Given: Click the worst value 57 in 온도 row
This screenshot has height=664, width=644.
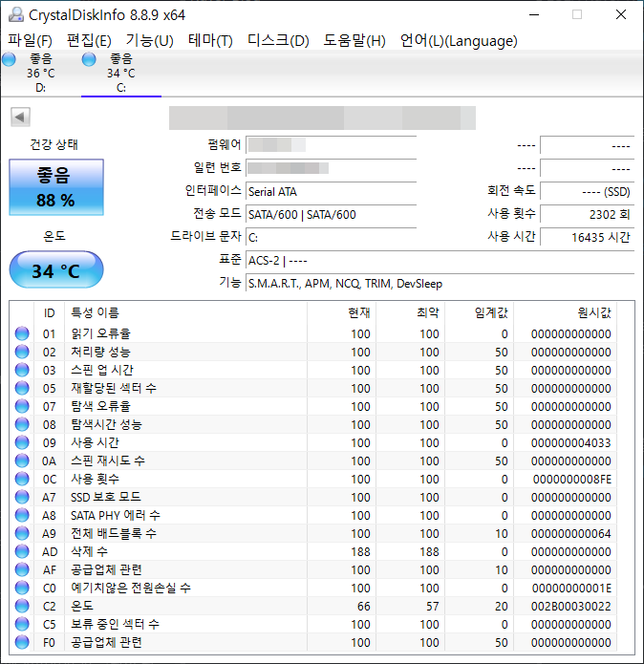Looking at the screenshot, I should tap(432, 607).
